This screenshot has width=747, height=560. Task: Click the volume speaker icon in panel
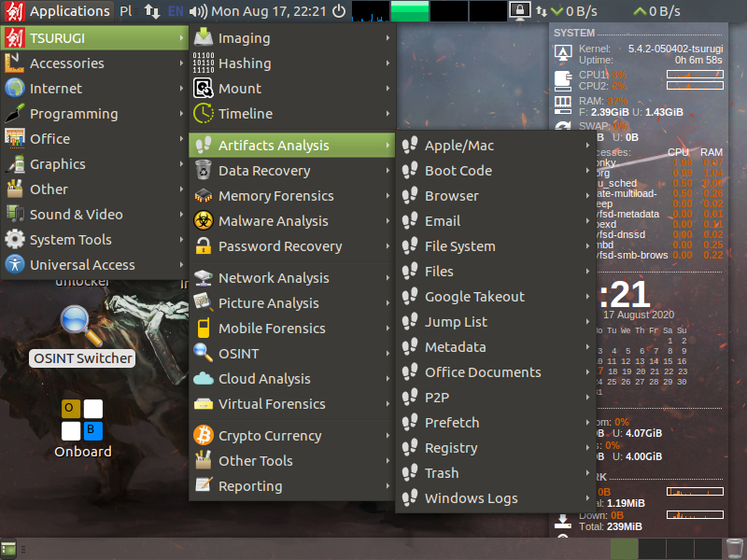(198, 11)
